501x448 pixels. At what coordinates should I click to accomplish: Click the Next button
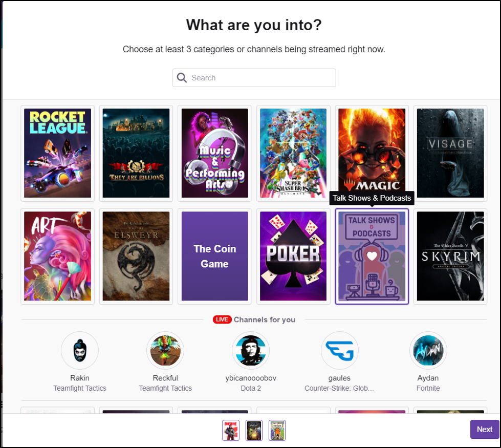pyautogui.click(x=485, y=430)
